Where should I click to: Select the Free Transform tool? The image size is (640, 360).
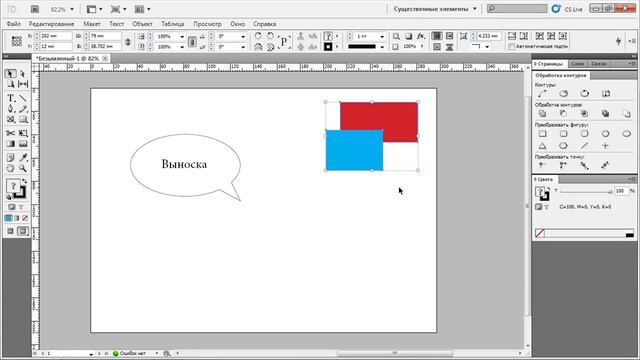[x=23, y=133]
